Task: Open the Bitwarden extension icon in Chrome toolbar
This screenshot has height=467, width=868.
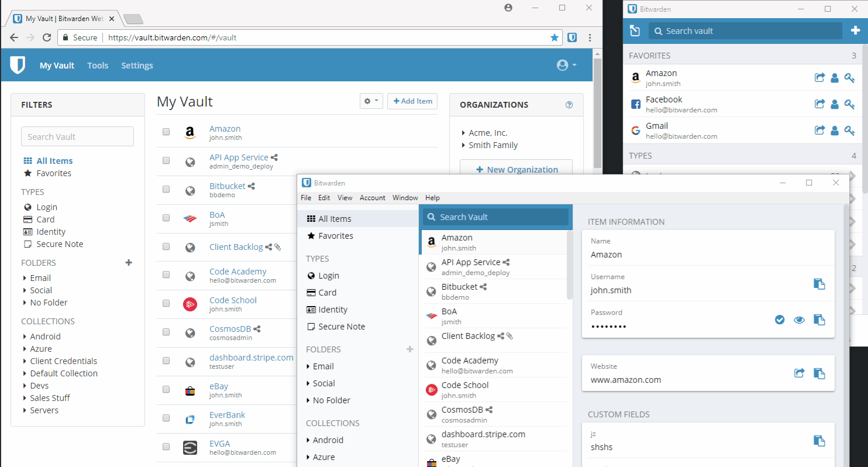Action: coord(573,37)
